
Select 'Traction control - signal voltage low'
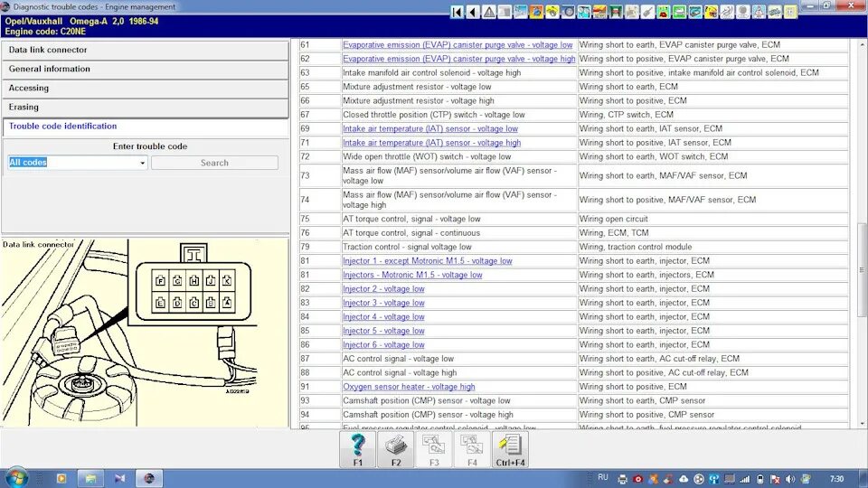click(407, 247)
